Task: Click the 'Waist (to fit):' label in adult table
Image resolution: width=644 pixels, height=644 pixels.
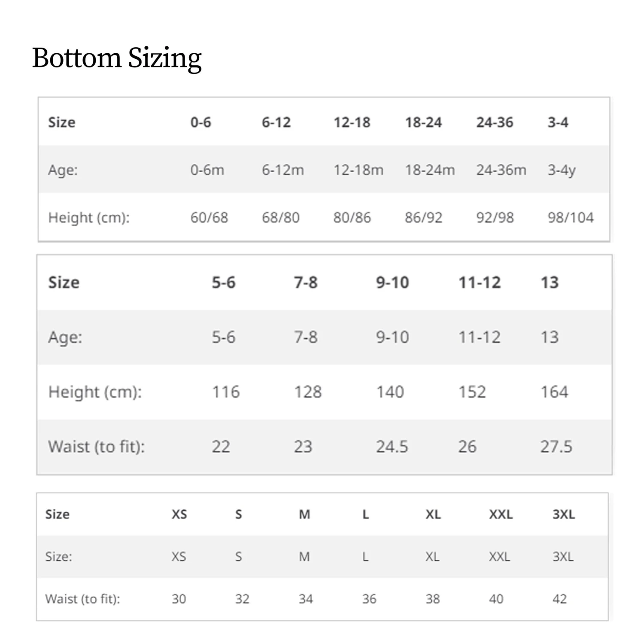Action: 82,599
